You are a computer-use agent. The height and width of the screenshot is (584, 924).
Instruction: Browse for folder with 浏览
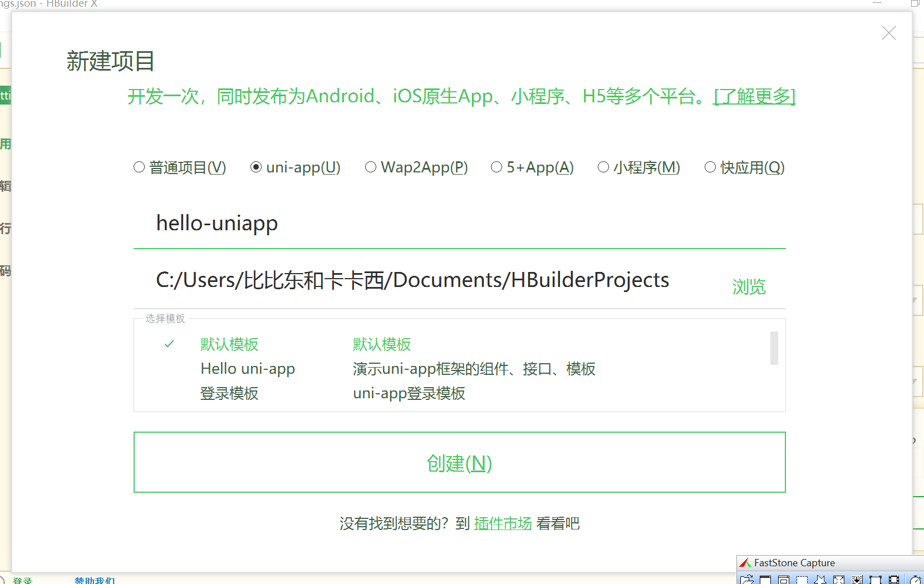click(749, 287)
